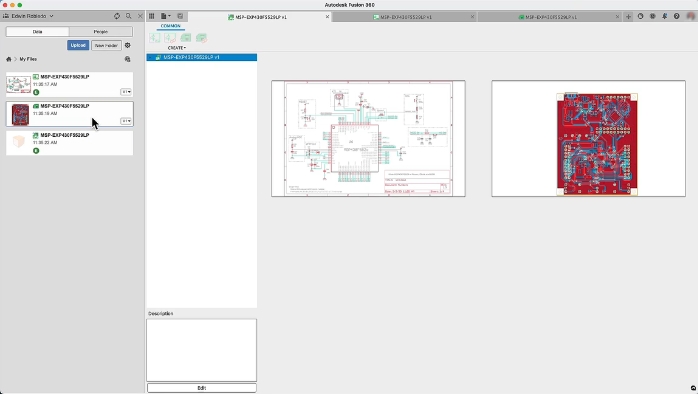Click the Save icon
The height and width of the screenshot is (395, 698).
tap(180, 16)
